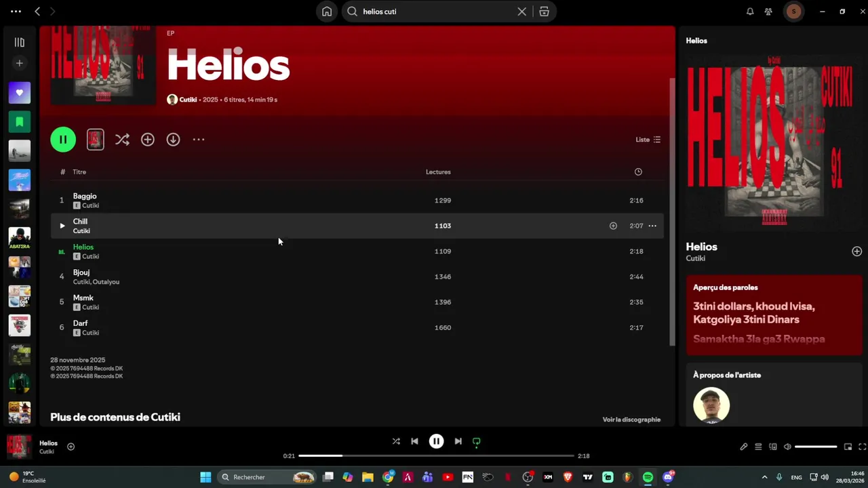The height and width of the screenshot is (488, 868).
Task: Select the Bjouj track row
Action: tap(357, 277)
